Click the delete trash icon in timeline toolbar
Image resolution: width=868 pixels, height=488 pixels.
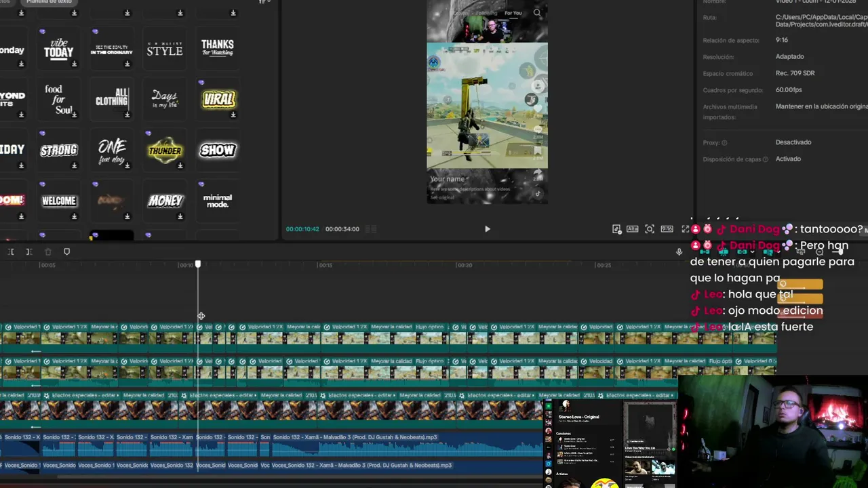47,251
